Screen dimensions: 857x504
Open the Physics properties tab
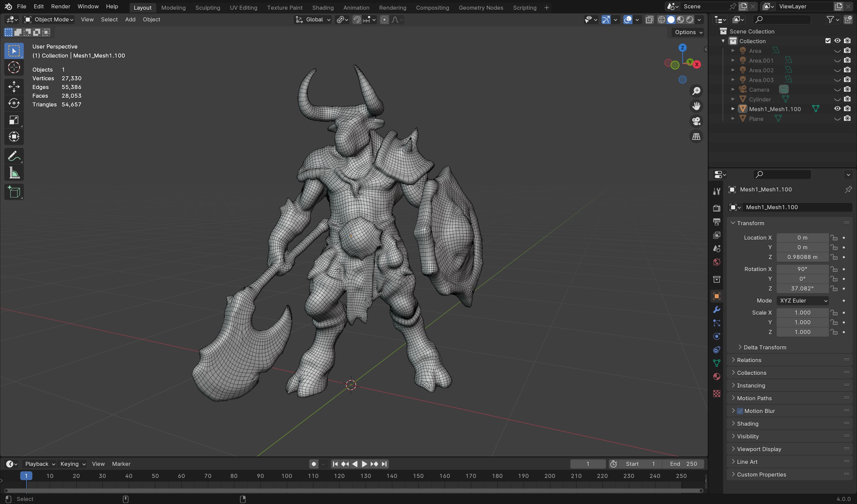click(x=716, y=336)
